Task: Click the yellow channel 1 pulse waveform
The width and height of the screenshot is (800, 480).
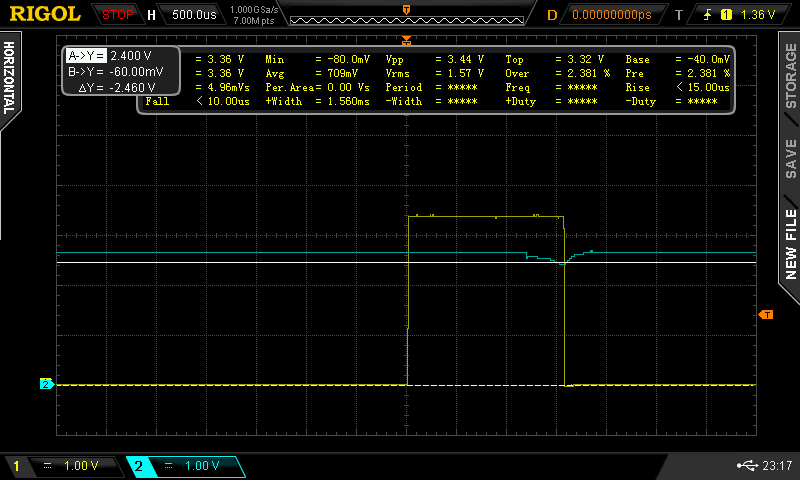Action: pos(485,217)
